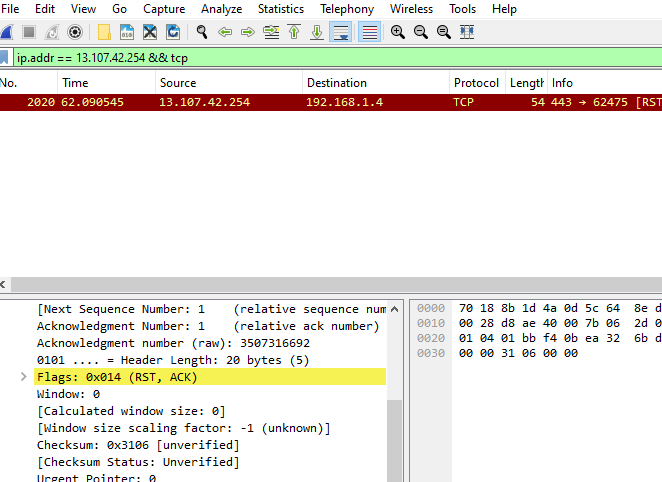
Task: Click the packet details vertical scrollbar thumb
Action: pyautogui.click(x=394, y=441)
